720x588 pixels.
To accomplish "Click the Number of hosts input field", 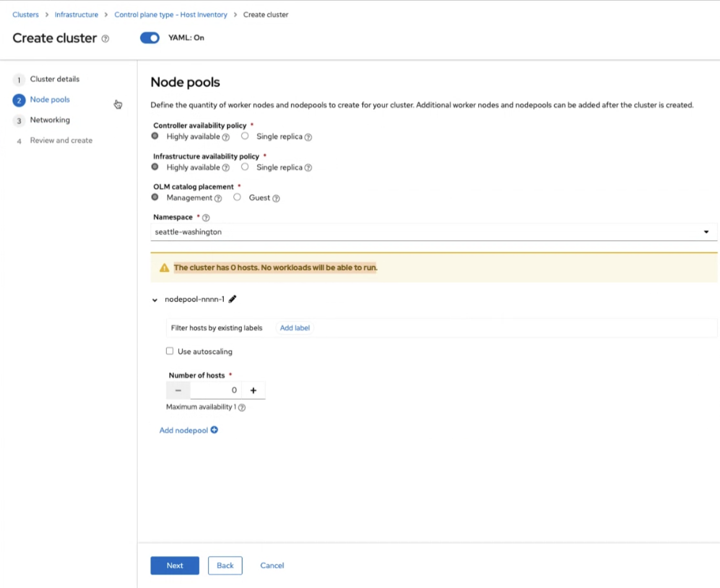I will [x=216, y=390].
